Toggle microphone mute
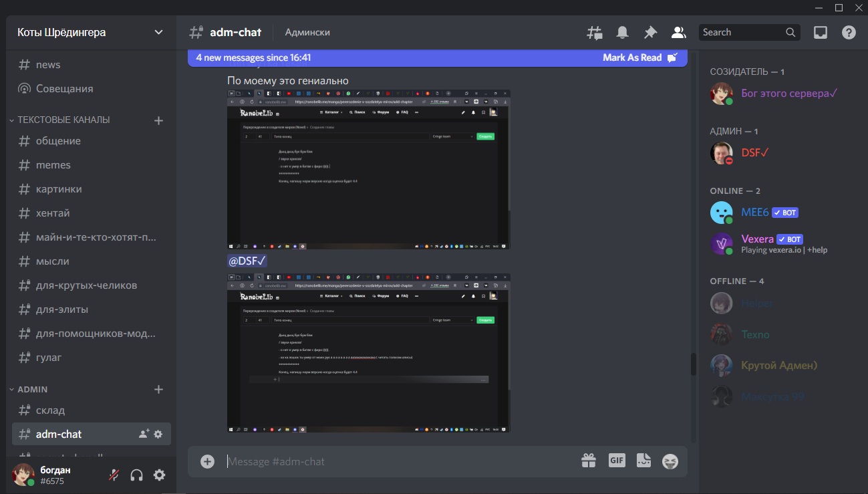The image size is (868, 494). click(x=115, y=475)
